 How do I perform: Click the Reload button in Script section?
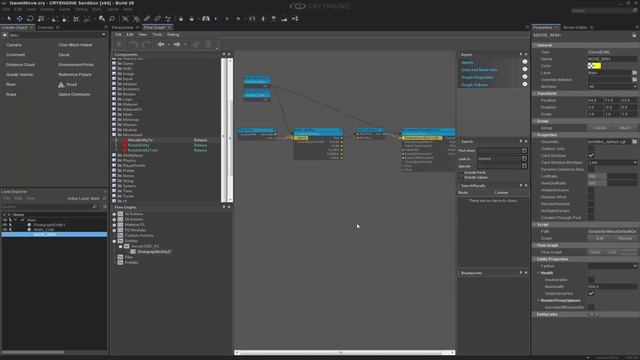pos(625,238)
